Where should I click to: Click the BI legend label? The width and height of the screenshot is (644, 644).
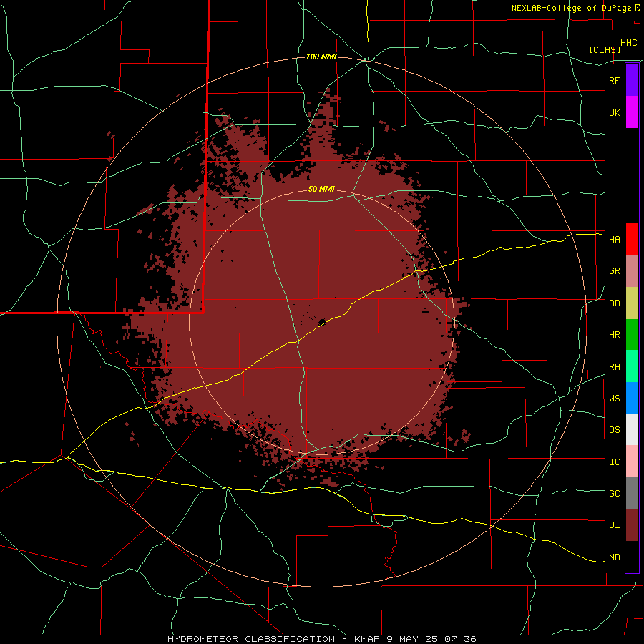tap(614, 525)
